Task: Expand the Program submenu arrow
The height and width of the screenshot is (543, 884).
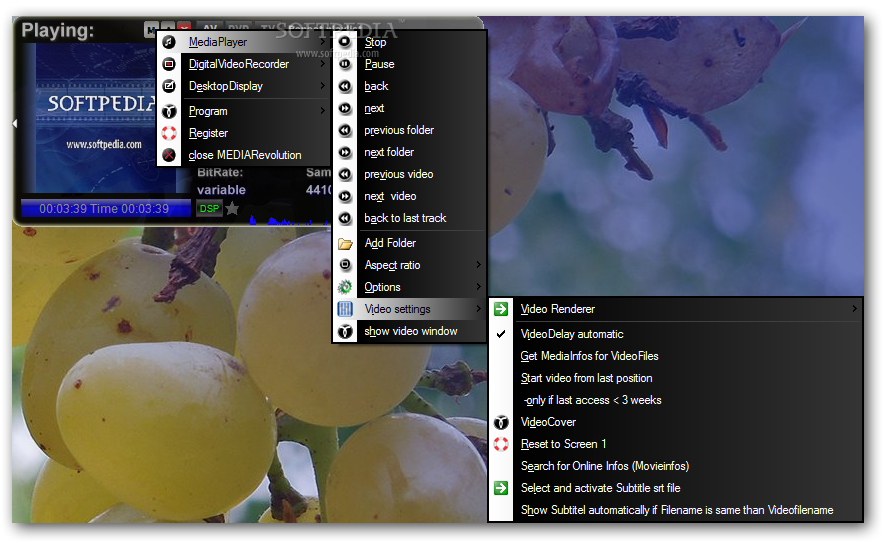Action: (322, 111)
